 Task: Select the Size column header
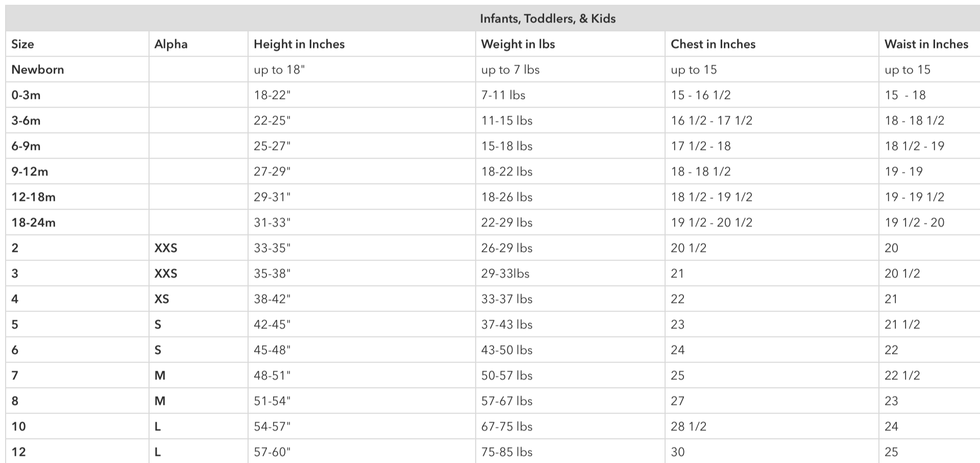[x=23, y=44]
